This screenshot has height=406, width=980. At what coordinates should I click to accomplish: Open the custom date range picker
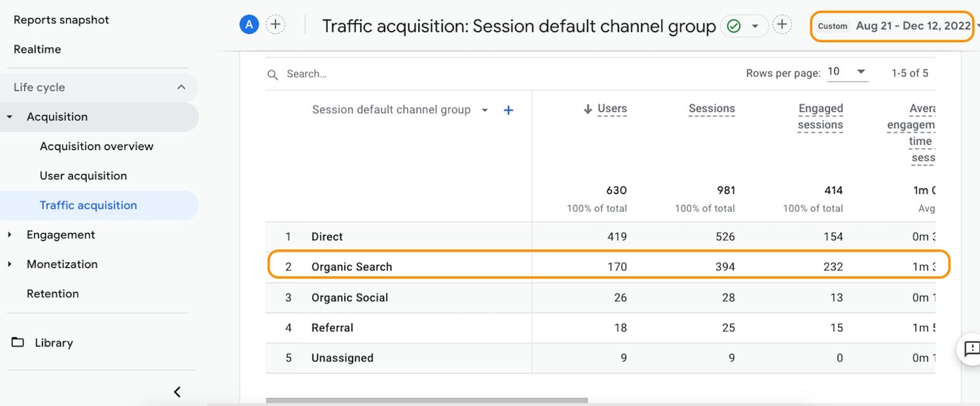(x=893, y=26)
